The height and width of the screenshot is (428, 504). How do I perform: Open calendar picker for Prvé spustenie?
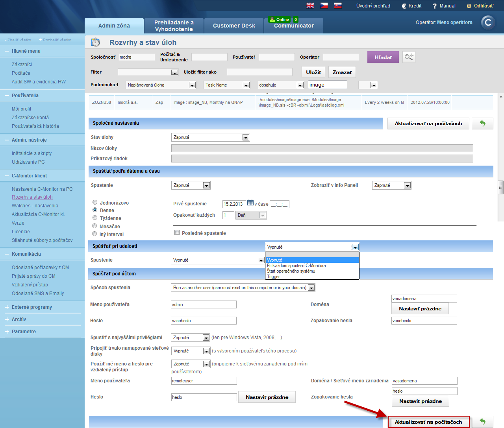(250, 203)
